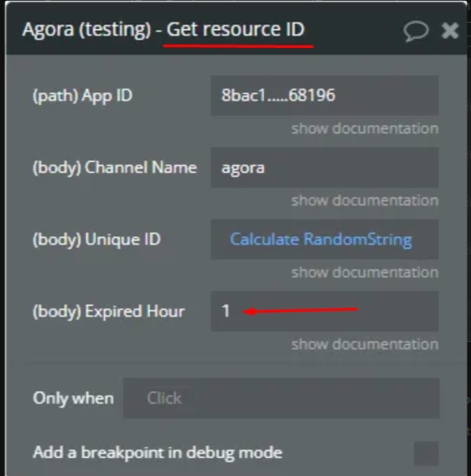This screenshot has height=476, width=471.
Task: Open the Calculate RandomString expression
Action: [x=321, y=240]
